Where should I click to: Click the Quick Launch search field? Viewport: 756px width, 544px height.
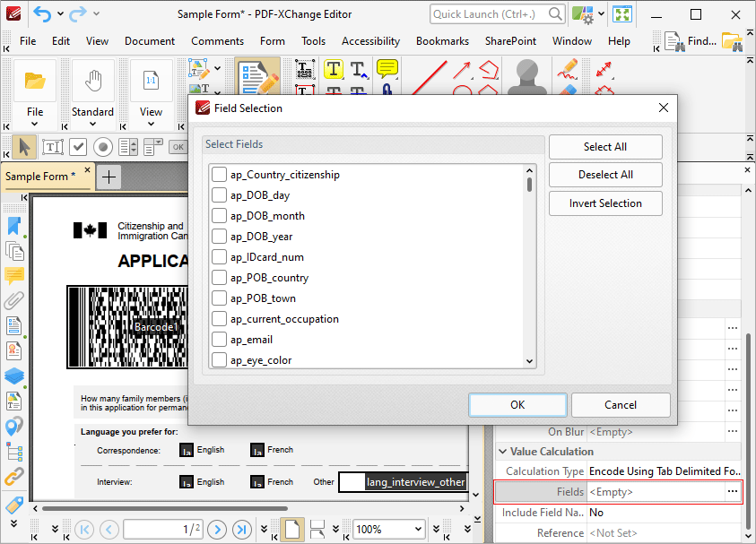[497, 14]
